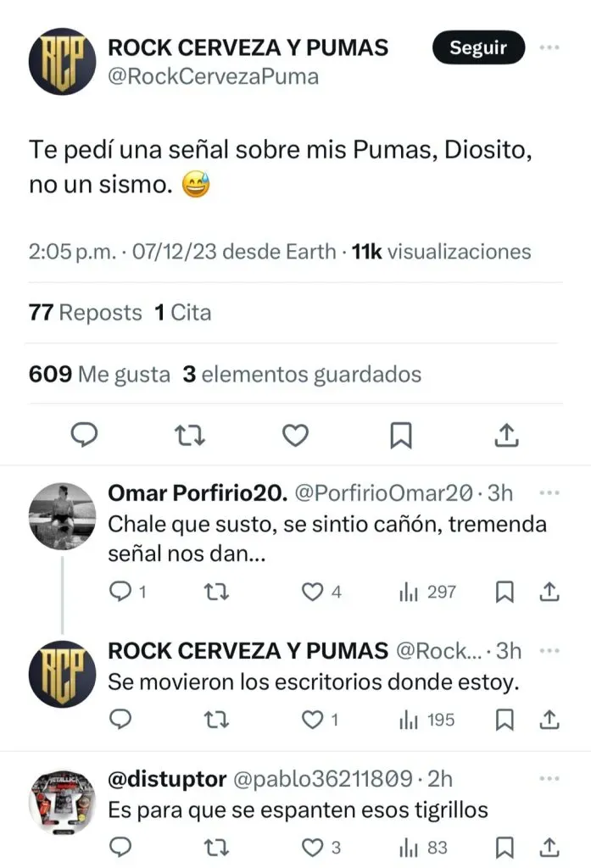Open more options for the main tweet

[549, 47]
